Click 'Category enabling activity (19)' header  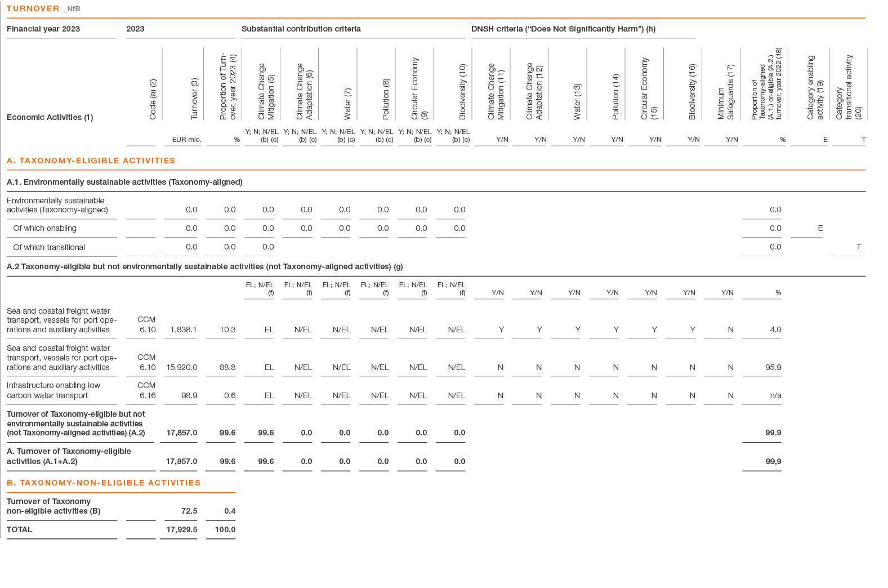815,87
